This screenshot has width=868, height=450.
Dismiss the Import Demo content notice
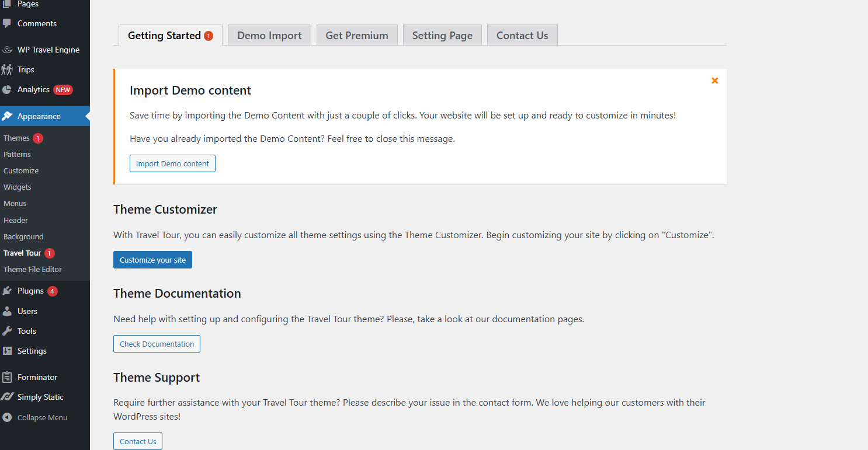pyautogui.click(x=714, y=81)
